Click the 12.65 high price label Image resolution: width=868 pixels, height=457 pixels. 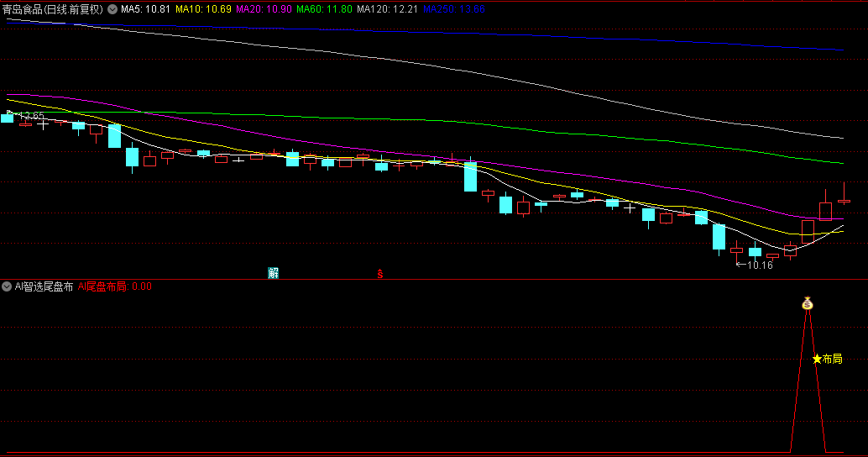[30, 116]
